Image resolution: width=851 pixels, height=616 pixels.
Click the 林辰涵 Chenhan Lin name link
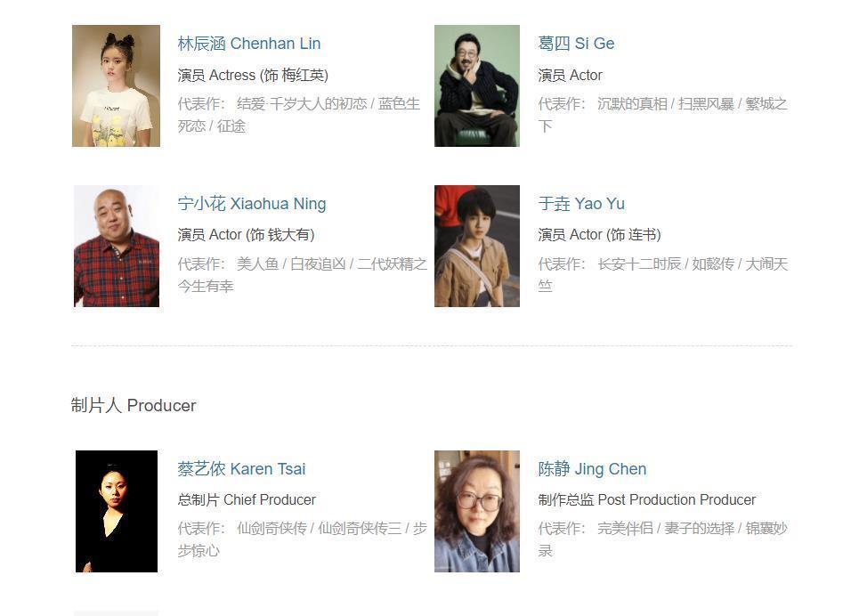(249, 44)
